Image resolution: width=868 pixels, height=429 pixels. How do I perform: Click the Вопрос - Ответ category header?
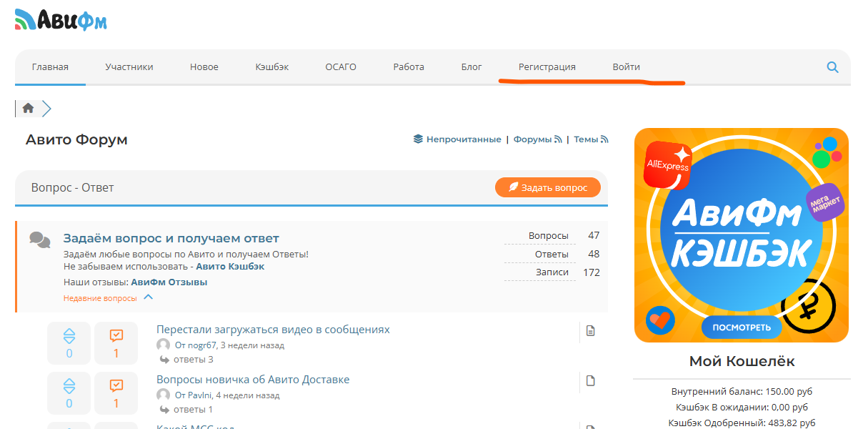73,188
